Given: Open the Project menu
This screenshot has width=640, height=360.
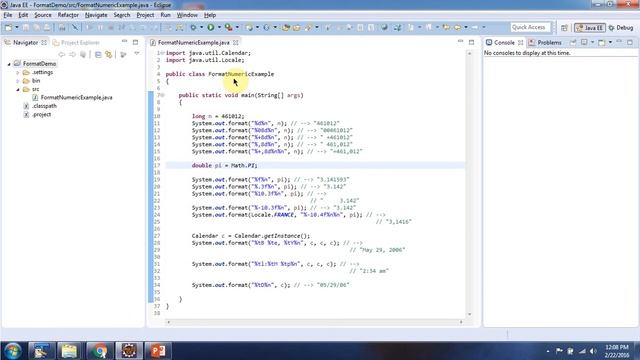Looking at the screenshot, I should 145,15.
